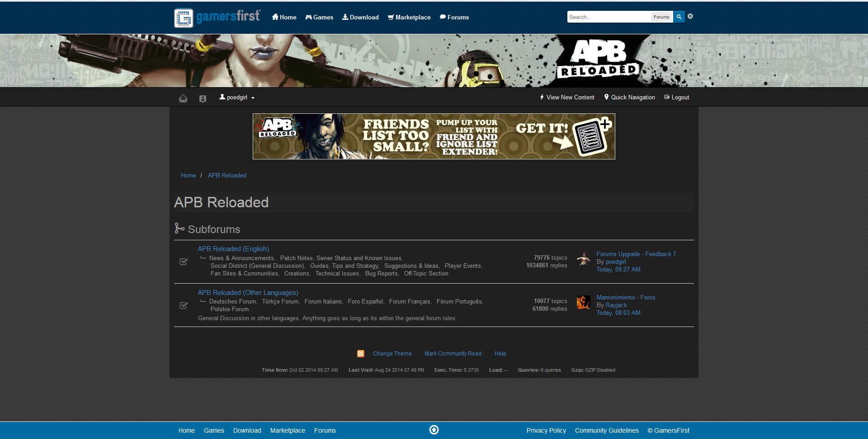Screen dimensions: 868x439
Task: Open Download from the footer menu
Action: (247, 430)
